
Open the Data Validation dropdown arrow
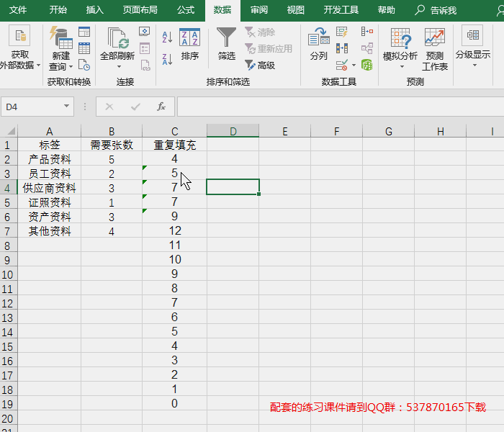tap(354, 66)
